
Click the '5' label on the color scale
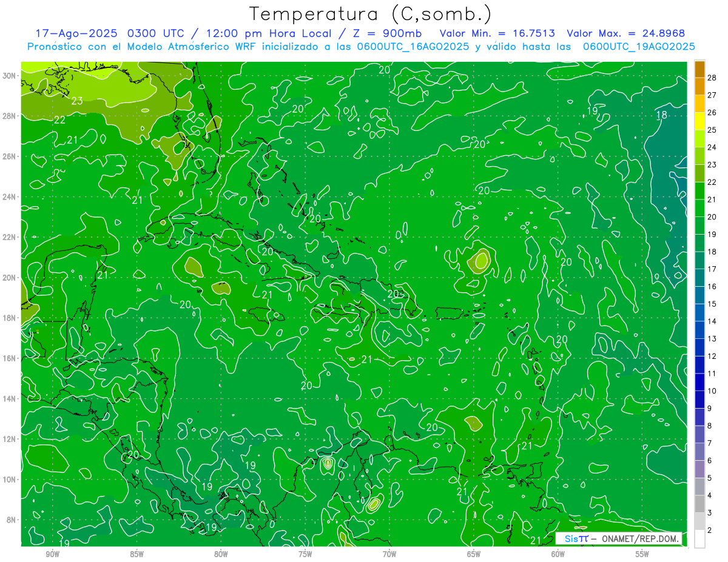[x=710, y=478]
